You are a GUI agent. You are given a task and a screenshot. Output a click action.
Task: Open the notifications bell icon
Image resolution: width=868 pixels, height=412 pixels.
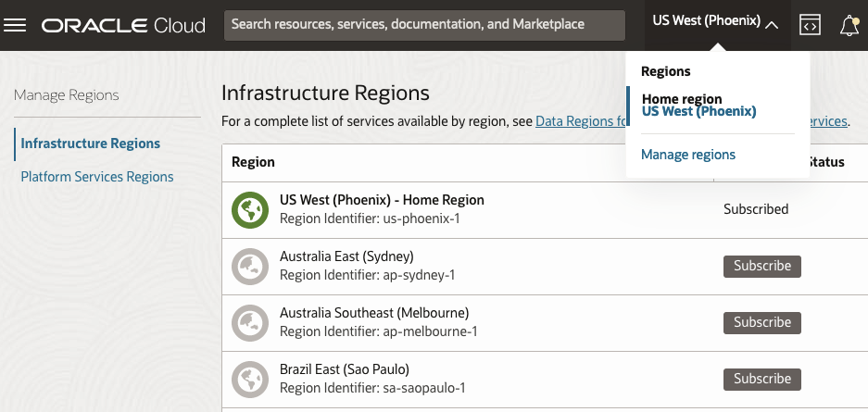(x=849, y=25)
